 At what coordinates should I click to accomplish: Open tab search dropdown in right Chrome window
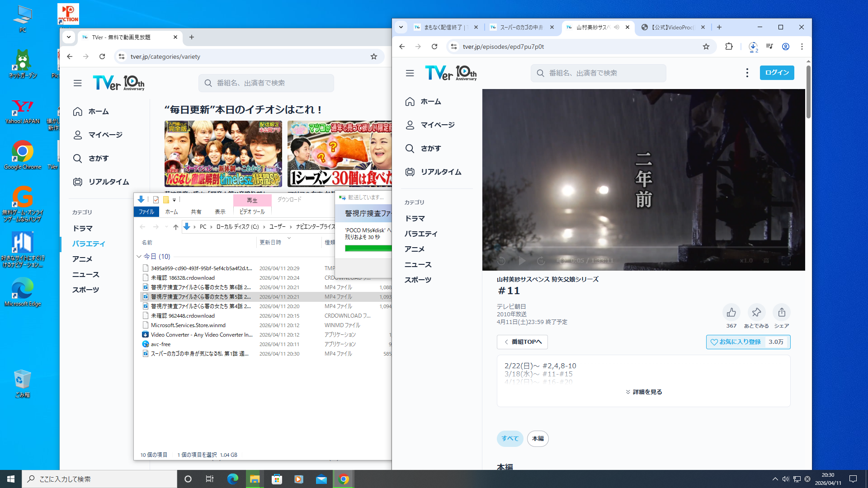click(x=401, y=27)
